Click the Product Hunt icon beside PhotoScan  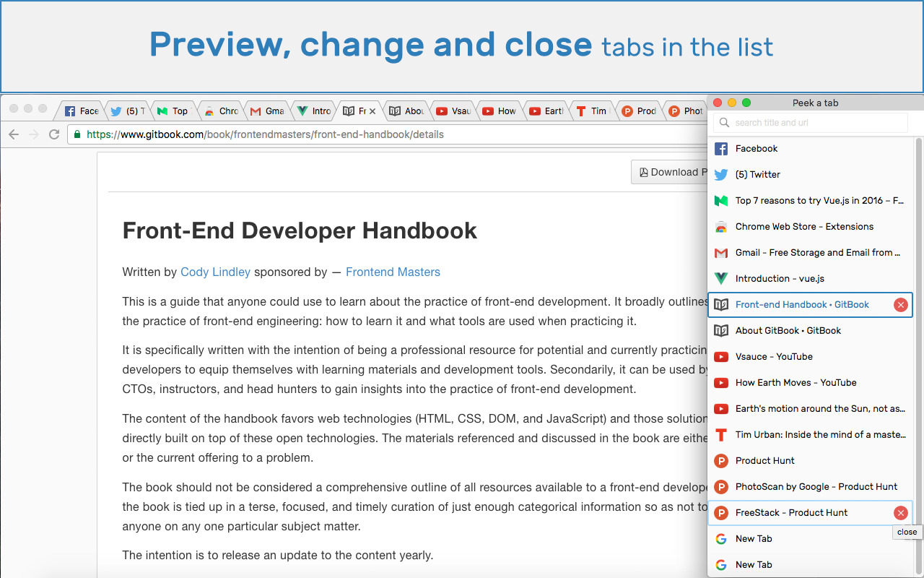point(720,487)
